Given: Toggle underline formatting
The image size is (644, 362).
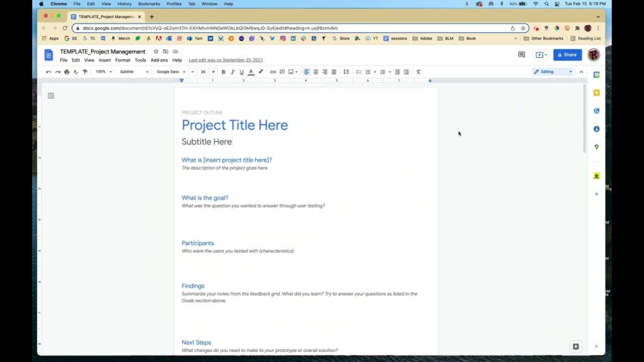Looking at the screenshot, I should coord(241,72).
